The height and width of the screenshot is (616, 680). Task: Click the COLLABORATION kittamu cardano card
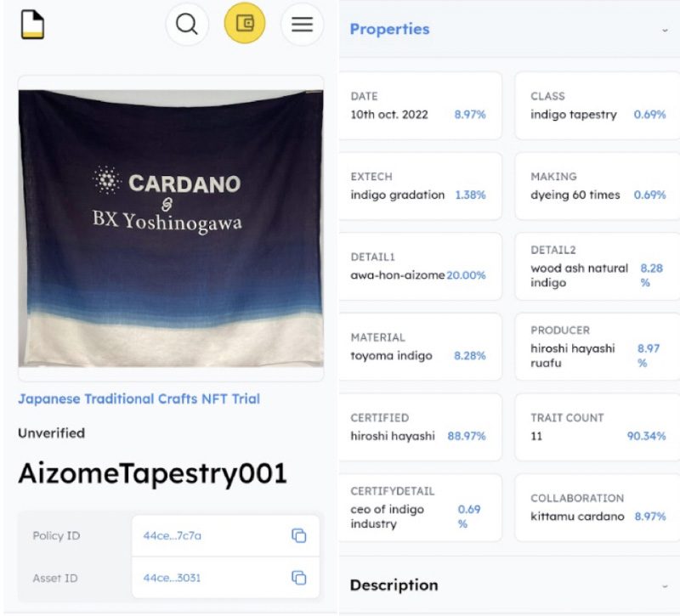point(598,507)
